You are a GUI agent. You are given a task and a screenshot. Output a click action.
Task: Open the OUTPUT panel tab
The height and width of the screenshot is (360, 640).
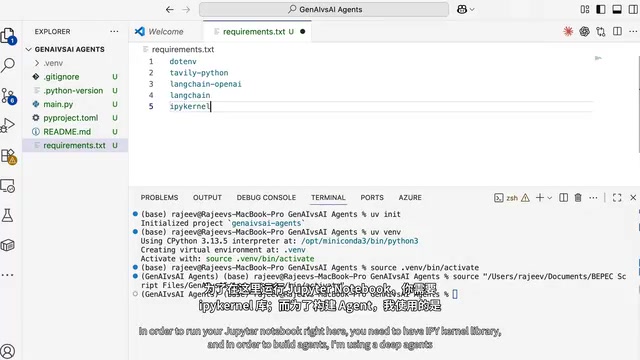(x=207, y=198)
